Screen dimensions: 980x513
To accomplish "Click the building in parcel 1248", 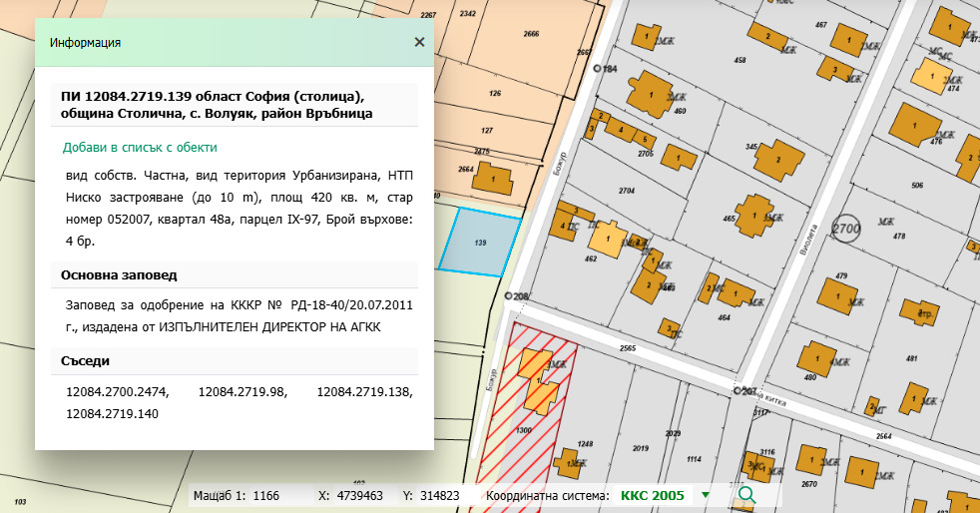I will tap(569, 463).
